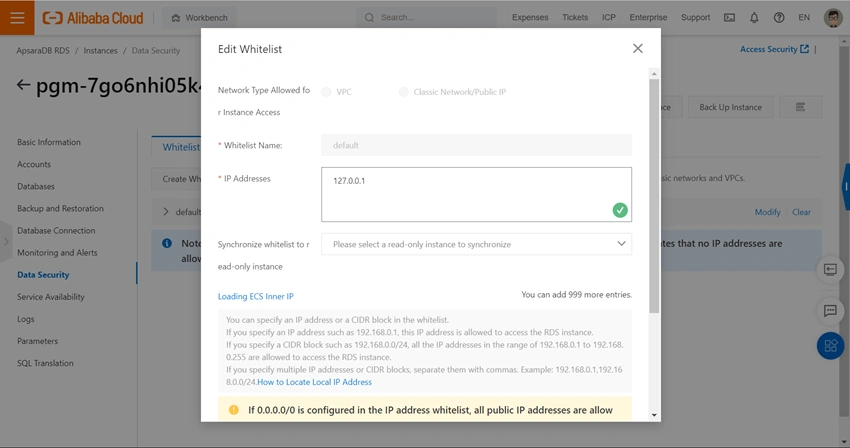Open the hamburger navigation menu
This screenshot has width=850, height=448.
[x=17, y=17]
